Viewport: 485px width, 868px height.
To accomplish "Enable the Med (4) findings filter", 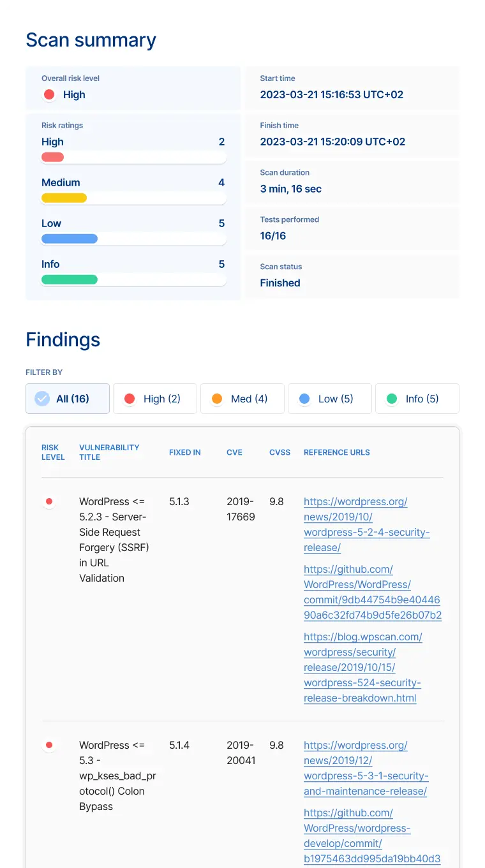I will [242, 398].
